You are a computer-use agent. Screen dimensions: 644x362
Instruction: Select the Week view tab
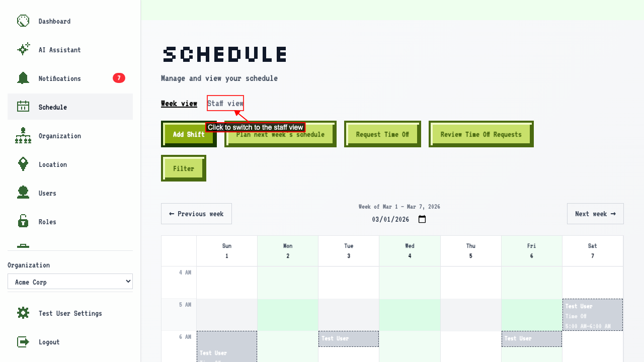[179, 104]
